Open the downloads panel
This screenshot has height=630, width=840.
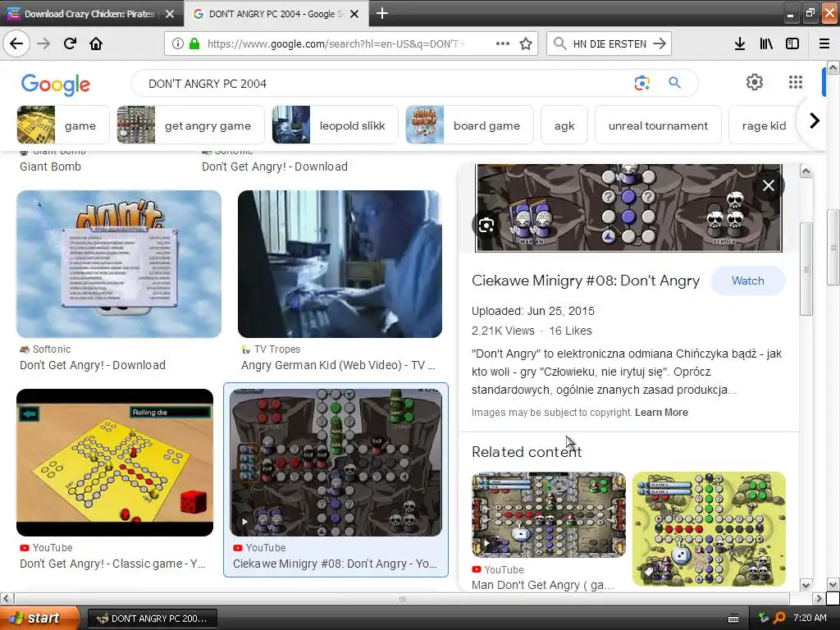(x=739, y=43)
